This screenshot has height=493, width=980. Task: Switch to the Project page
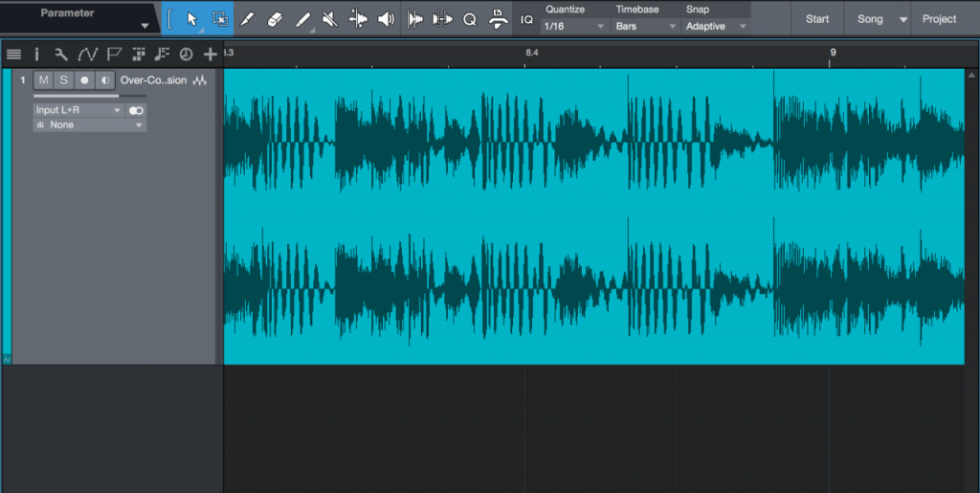point(939,19)
